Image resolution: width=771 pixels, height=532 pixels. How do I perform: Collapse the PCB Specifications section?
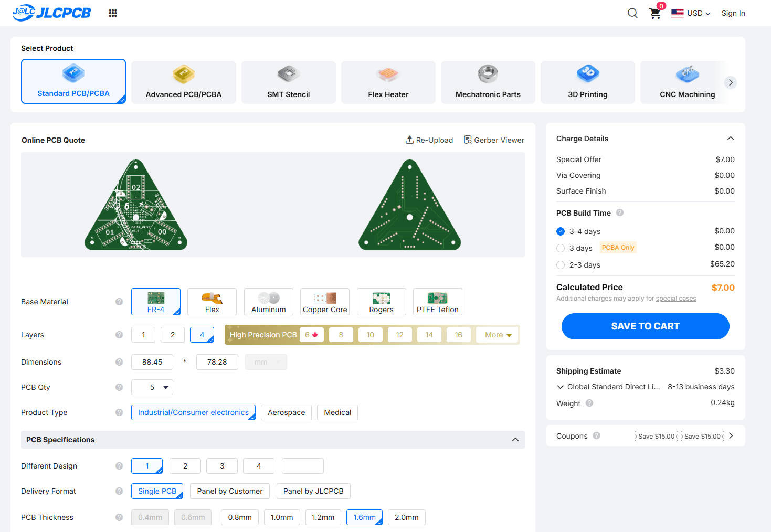(x=515, y=440)
